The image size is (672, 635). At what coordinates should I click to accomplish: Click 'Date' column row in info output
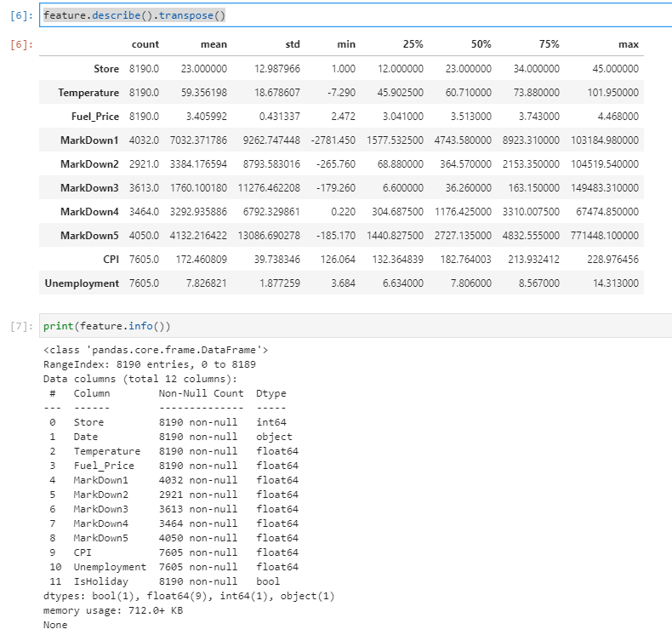(x=172, y=437)
